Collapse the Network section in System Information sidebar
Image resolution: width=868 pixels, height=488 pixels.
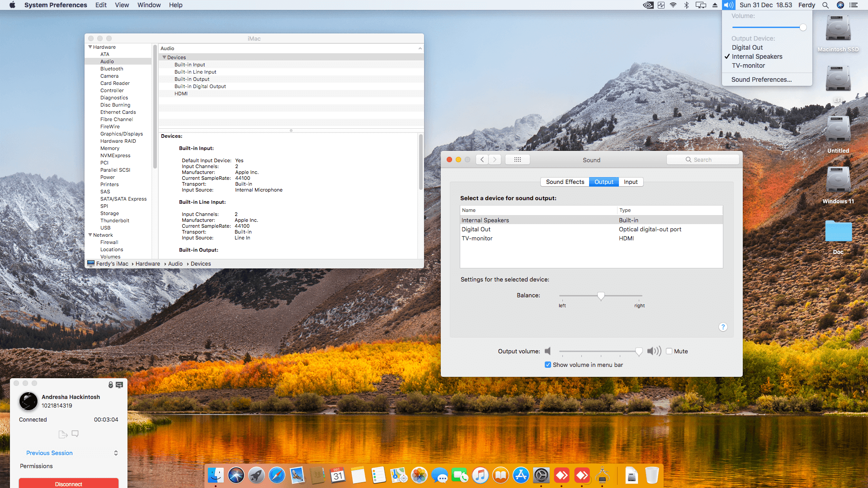click(90, 235)
